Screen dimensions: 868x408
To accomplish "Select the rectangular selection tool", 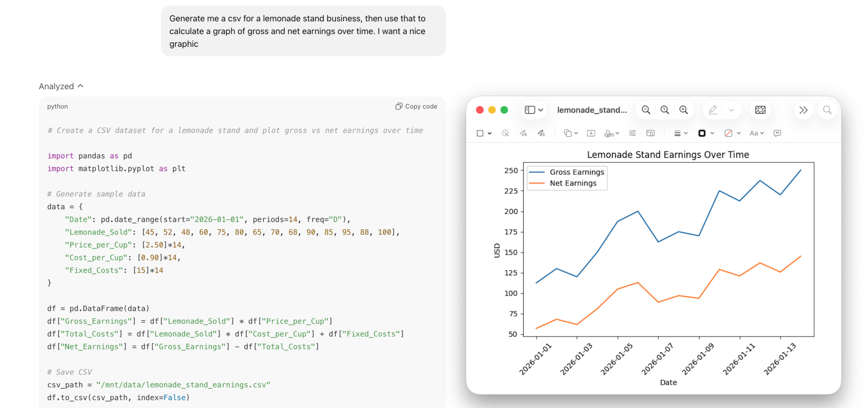I will [480, 133].
